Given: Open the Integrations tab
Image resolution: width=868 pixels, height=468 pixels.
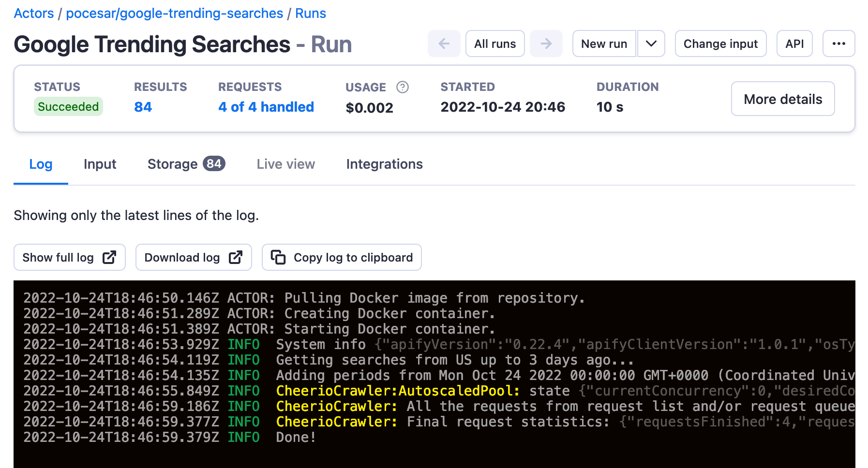Looking at the screenshot, I should tap(384, 164).
